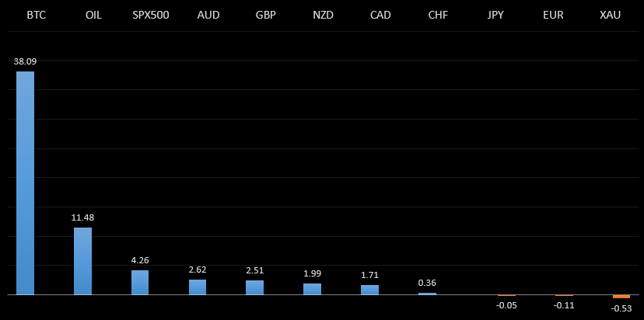Select the OIL bar in the chart
Image resolution: width=644 pixels, height=320 pixels.
pyautogui.click(x=82, y=261)
